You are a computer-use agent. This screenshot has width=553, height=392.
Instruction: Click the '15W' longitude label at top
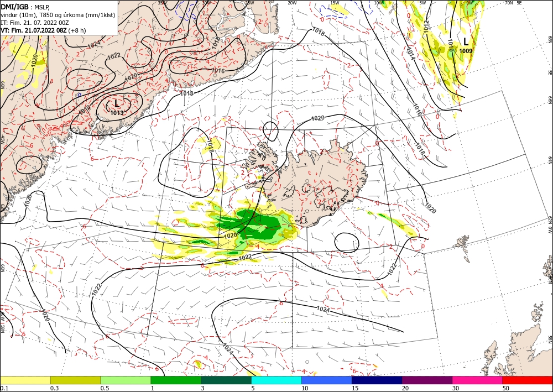click(x=335, y=3)
